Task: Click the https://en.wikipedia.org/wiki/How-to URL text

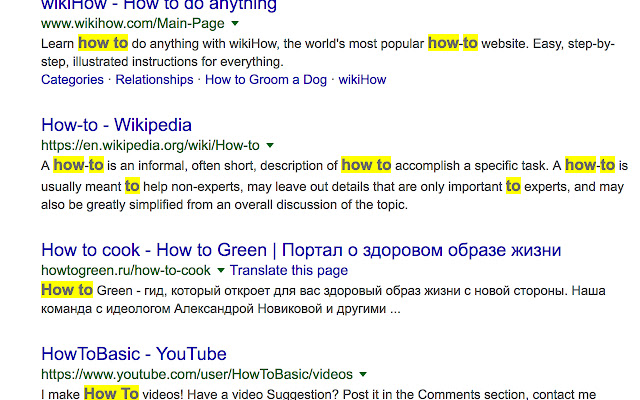Action: 150,145
